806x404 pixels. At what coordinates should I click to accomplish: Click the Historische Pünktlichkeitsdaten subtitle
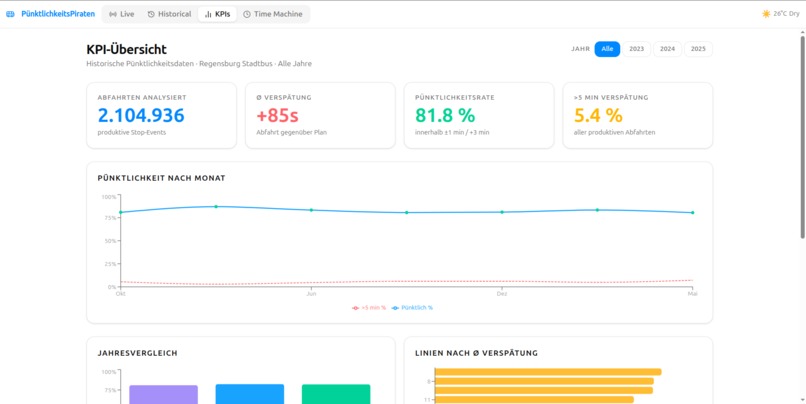coord(199,64)
